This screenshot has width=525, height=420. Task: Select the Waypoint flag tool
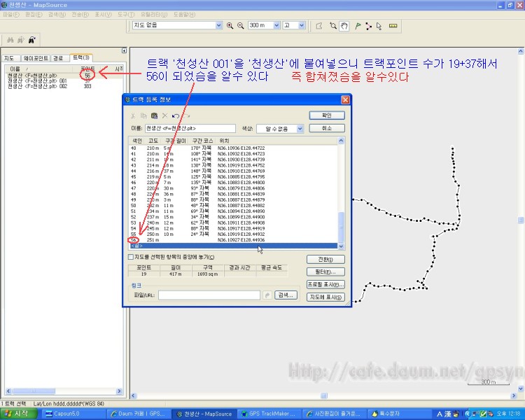point(358,26)
